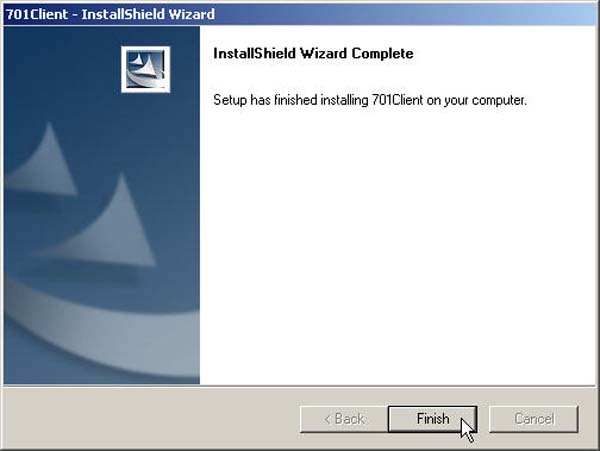Viewport: 600px width, 451px height.
Task: Click the word Complete in the heading
Action: pyautogui.click(x=382, y=54)
